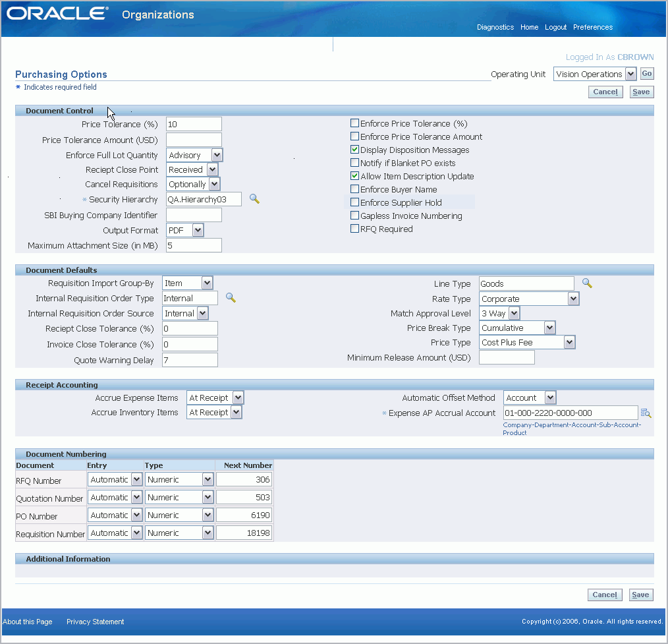
Task: Click Quote Warning Delay field
Action: 190,360
